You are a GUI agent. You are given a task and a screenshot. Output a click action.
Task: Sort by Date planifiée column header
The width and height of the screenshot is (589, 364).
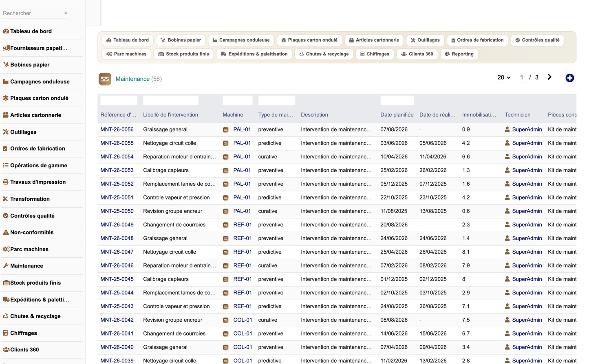(397, 115)
